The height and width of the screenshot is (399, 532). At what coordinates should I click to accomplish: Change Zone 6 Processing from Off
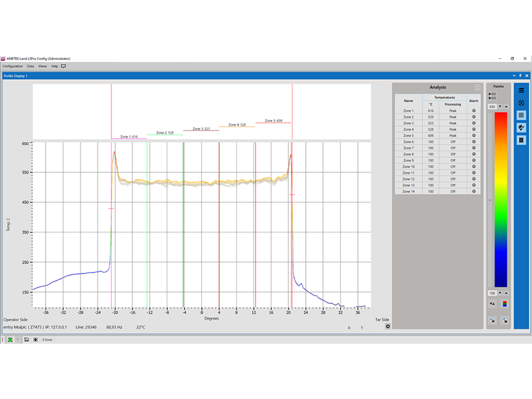click(x=452, y=141)
